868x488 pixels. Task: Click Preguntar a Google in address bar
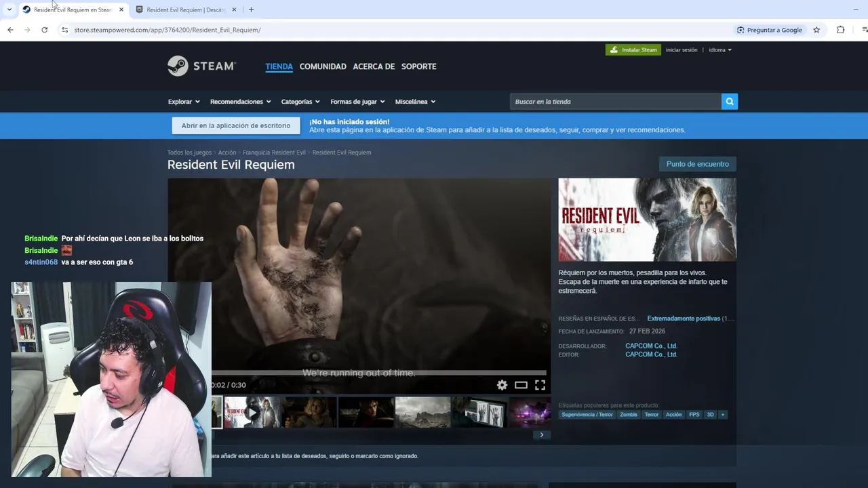pos(770,30)
